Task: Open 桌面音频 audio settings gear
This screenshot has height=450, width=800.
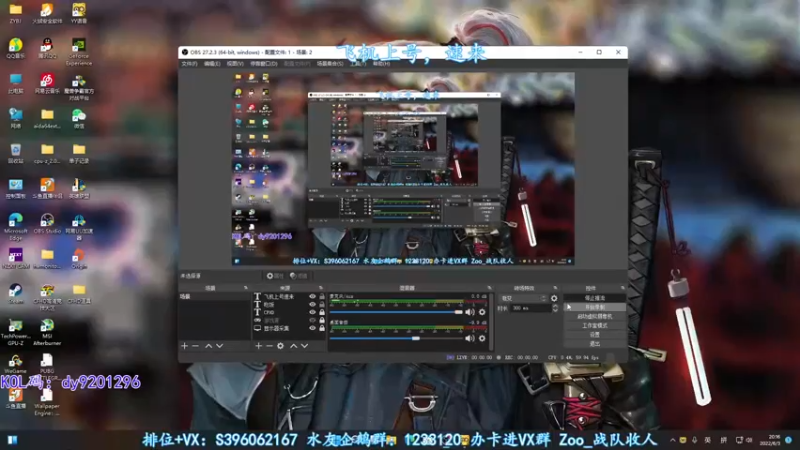Action: pos(482,338)
